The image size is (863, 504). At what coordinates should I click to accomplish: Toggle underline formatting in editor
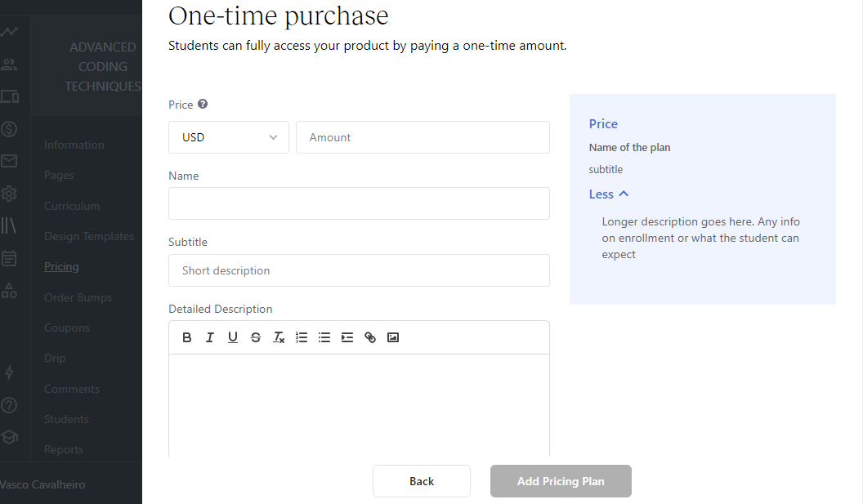pyautogui.click(x=233, y=337)
